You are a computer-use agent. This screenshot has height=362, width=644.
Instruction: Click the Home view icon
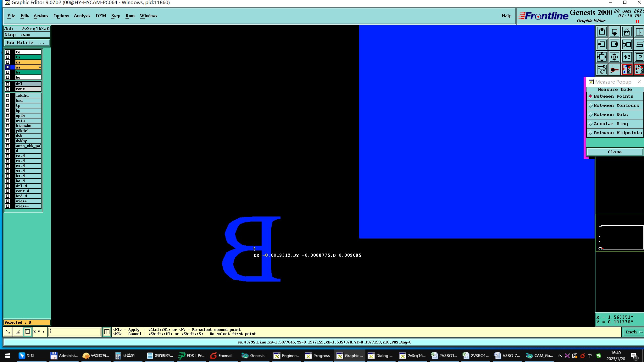point(627,32)
